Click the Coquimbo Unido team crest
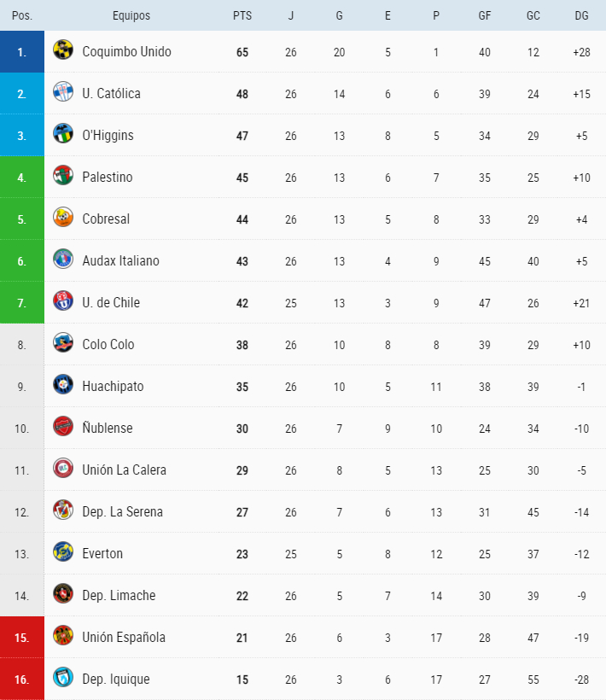 click(x=62, y=50)
